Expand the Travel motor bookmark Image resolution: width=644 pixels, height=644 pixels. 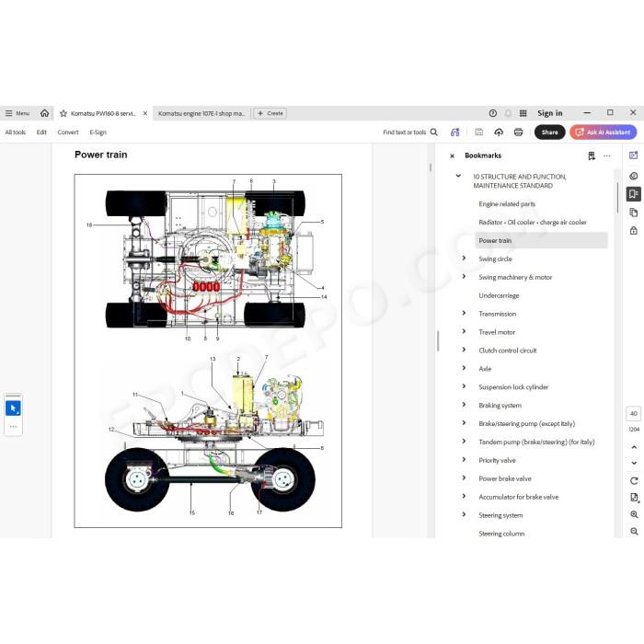point(464,331)
